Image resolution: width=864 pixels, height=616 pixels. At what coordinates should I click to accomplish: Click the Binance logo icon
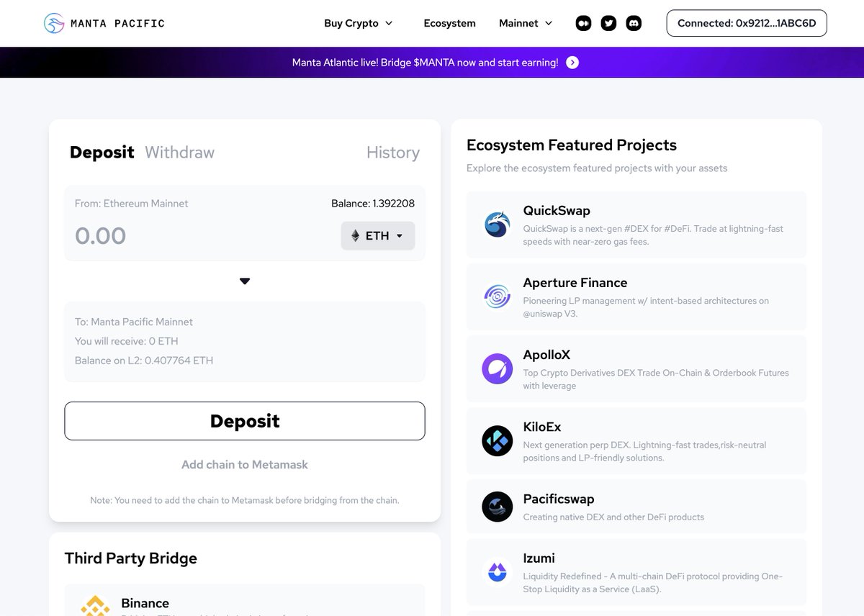point(95,606)
